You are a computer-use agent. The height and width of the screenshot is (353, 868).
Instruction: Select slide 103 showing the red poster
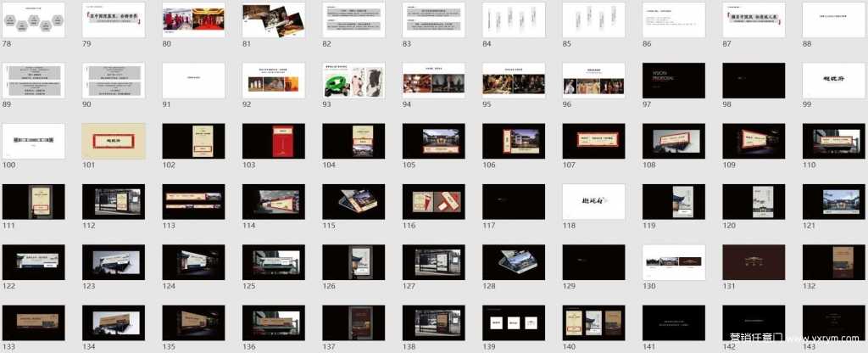click(x=273, y=141)
